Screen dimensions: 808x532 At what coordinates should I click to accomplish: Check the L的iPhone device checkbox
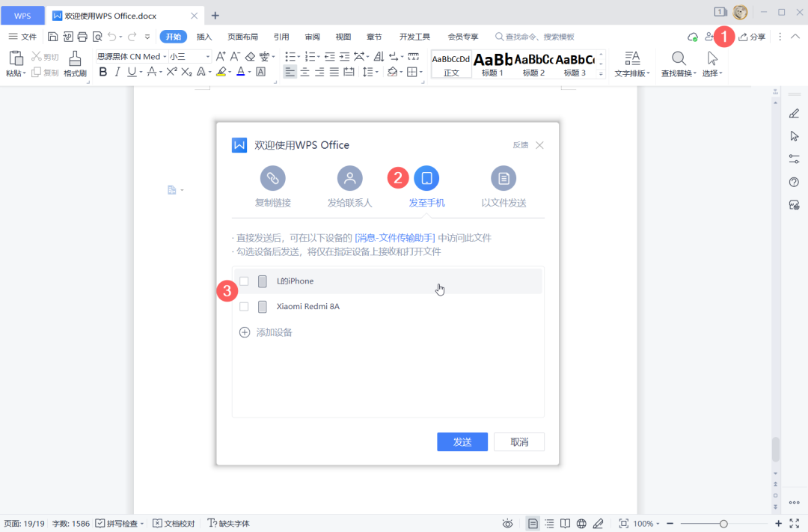[244, 281]
